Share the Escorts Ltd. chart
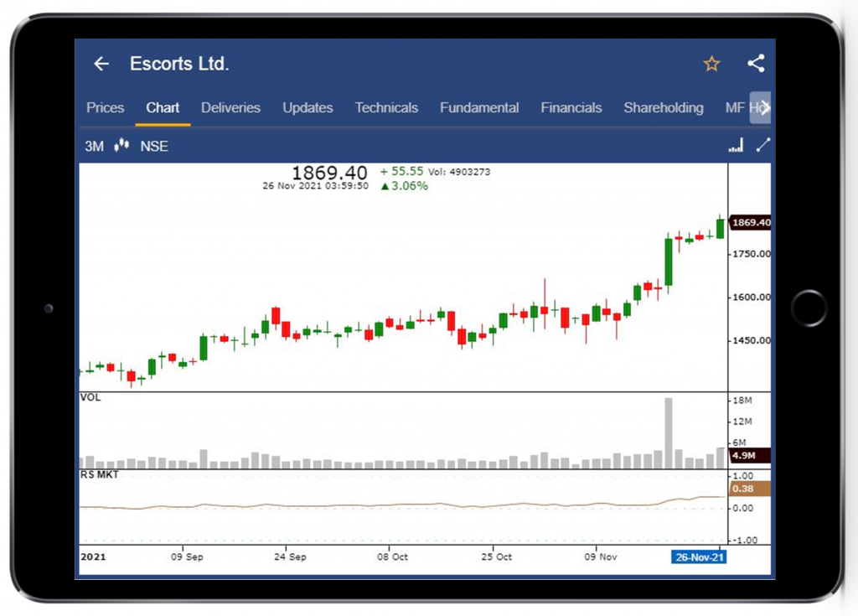Viewport: 858px width, 616px height. click(757, 64)
